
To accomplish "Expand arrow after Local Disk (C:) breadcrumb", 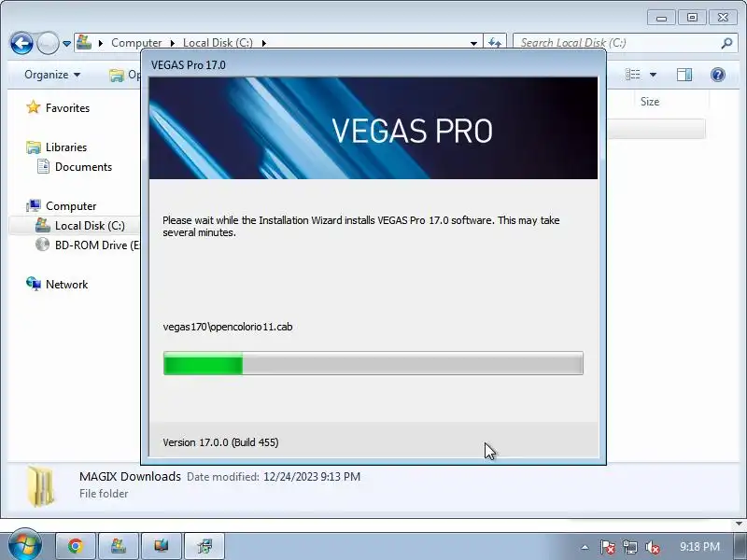I will 264,43.
